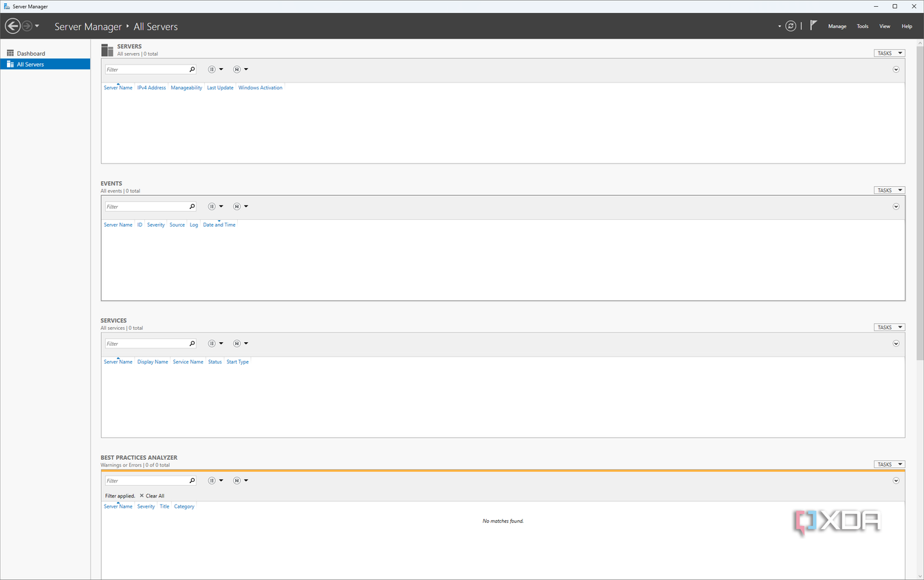Open the View menu
The height and width of the screenshot is (580, 924).
885,26
